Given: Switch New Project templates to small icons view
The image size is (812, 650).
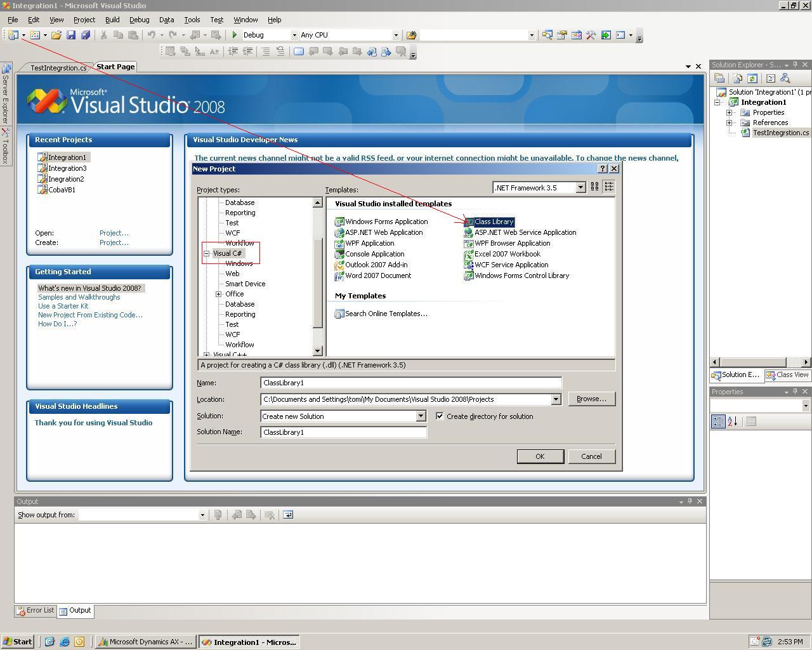Looking at the screenshot, I should point(609,186).
